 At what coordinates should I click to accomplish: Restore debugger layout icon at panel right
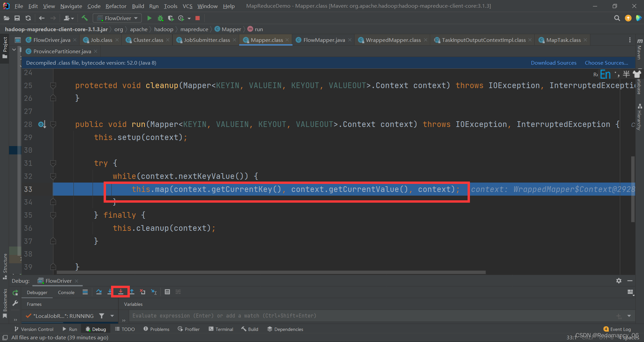point(631,292)
